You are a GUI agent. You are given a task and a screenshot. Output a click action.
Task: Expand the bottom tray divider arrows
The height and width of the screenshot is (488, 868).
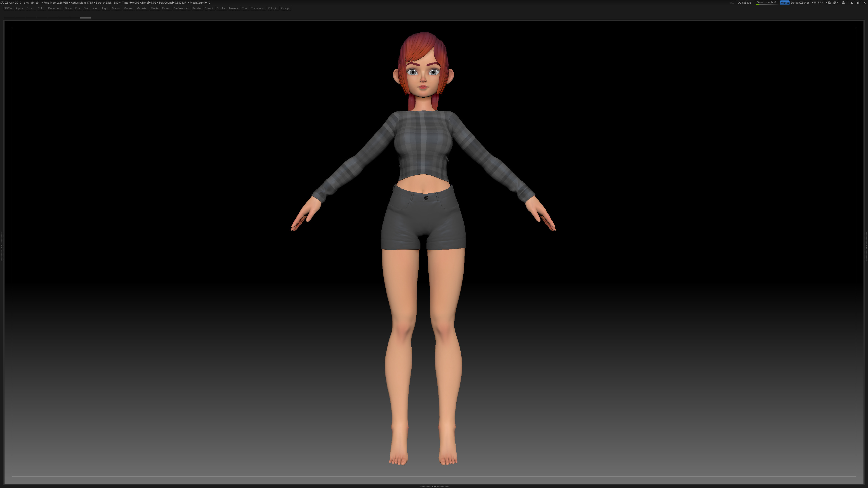(434, 486)
